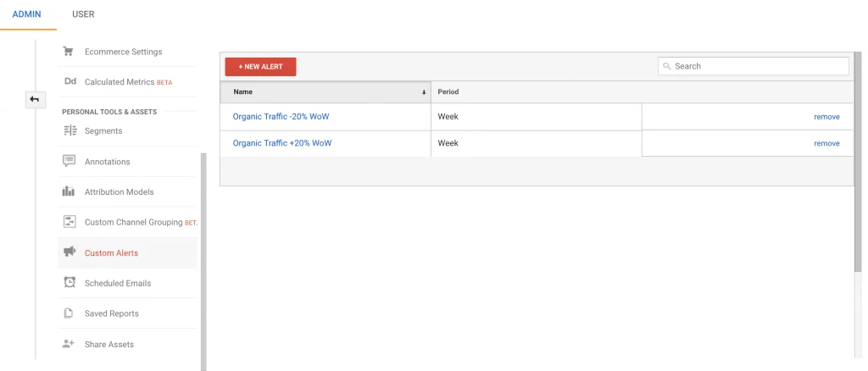
Task: Click the Ecommerce Settings cart icon
Action: click(69, 52)
